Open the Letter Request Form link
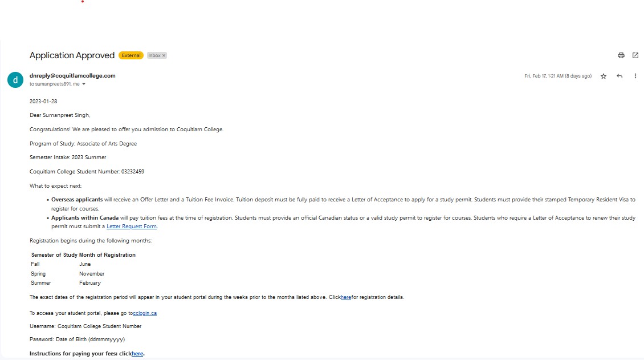Screen dimensions: 644x360 pyautogui.click(x=132, y=226)
